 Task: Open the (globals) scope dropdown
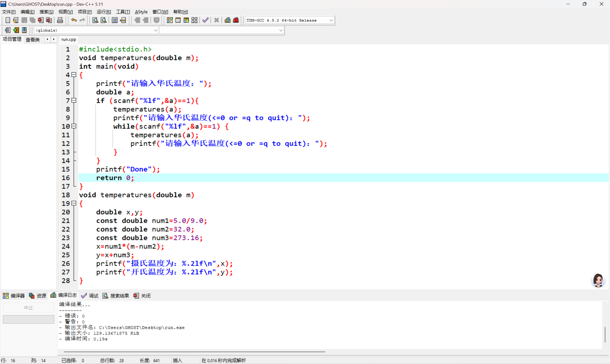[x=155, y=30]
